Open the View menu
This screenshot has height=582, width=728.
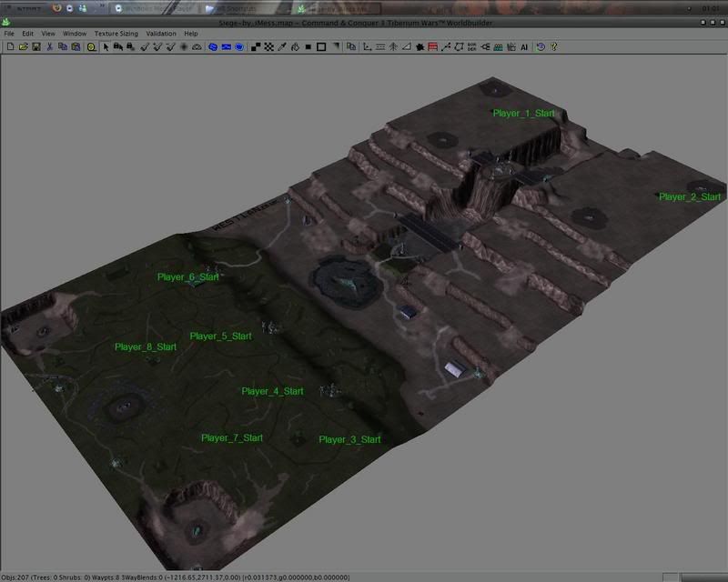[x=48, y=34]
